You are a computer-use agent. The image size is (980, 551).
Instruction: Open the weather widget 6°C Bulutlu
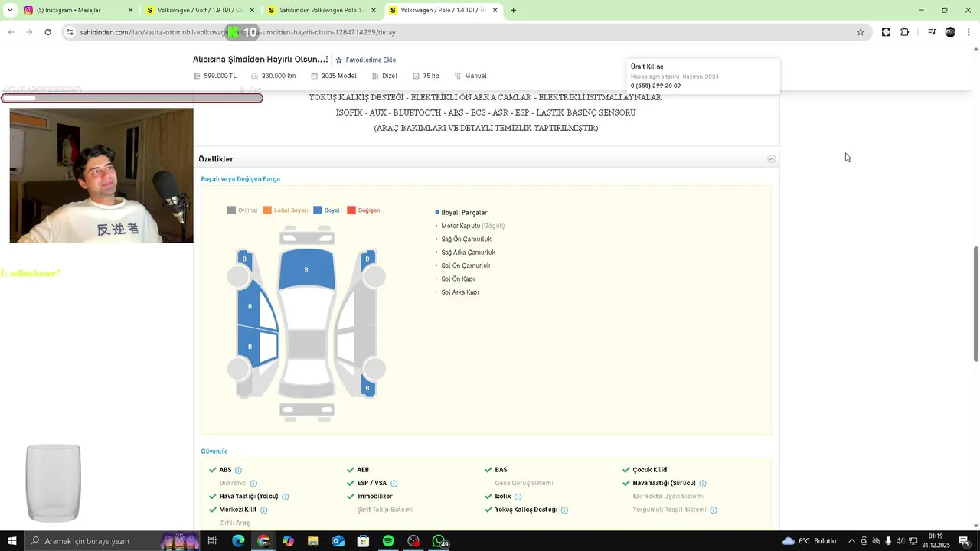tap(809, 541)
